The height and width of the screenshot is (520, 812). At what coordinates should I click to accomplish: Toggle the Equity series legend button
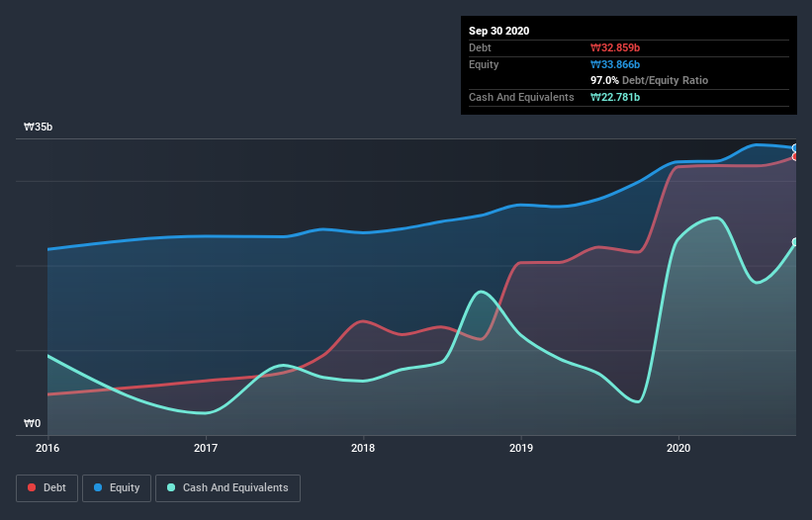(x=117, y=488)
